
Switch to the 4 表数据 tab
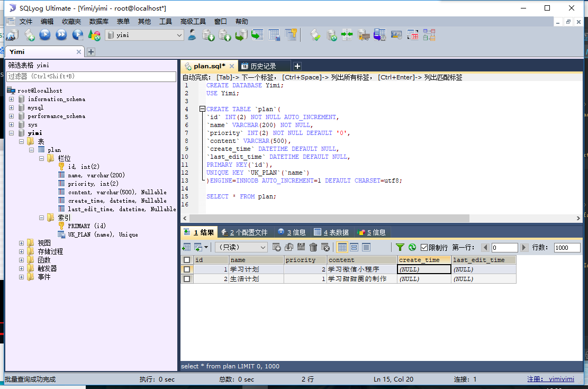(x=331, y=232)
